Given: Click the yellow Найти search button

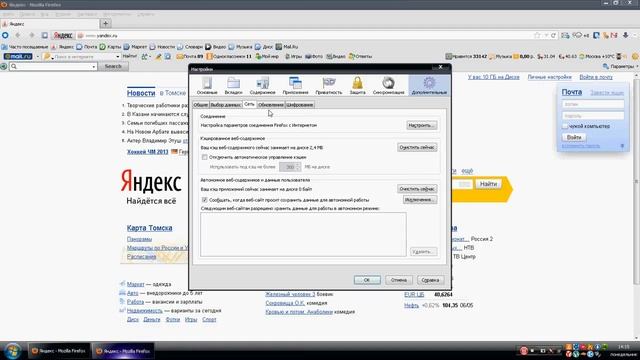Looking at the screenshot, I should [488, 184].
